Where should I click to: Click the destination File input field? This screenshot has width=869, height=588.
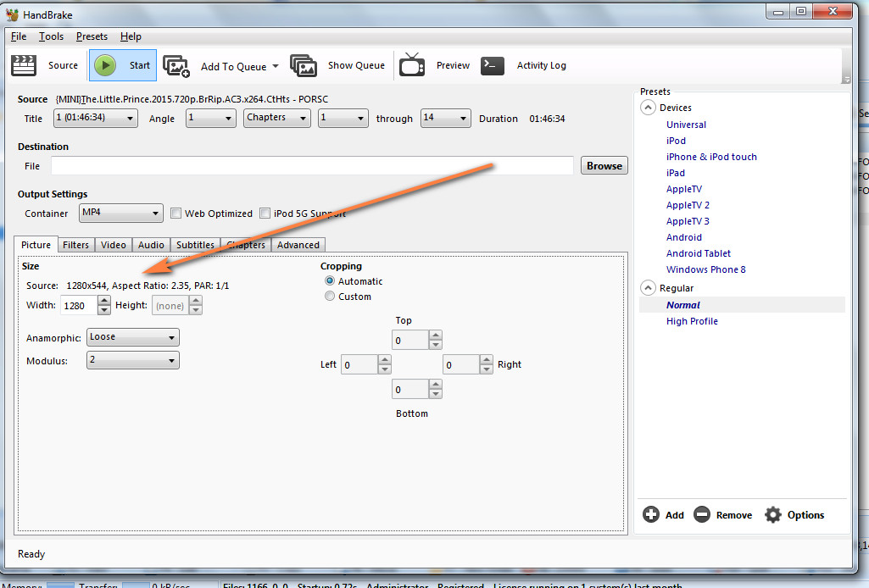point(312,165)
